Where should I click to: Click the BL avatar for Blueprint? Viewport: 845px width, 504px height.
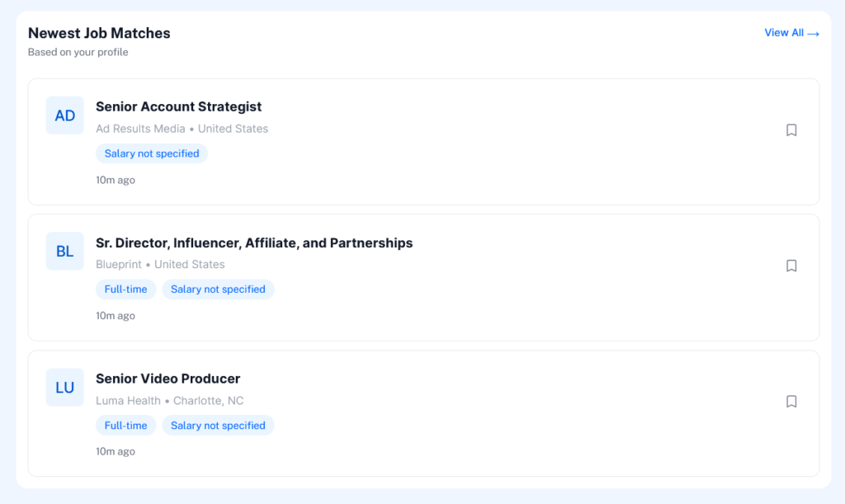[64, 251]
